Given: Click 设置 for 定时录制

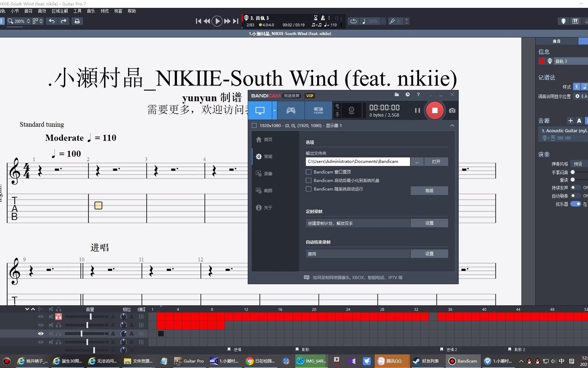Looking at the screenshot, I should click(429, 223).
